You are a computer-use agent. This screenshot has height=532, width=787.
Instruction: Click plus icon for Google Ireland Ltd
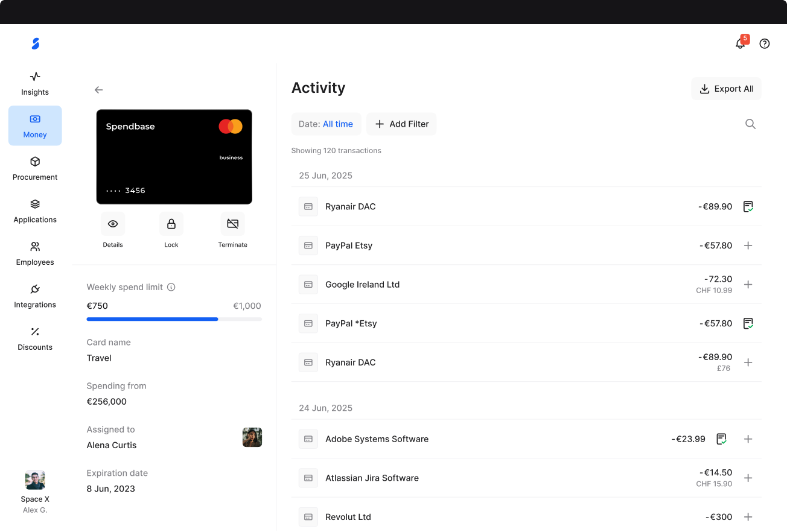pyautogui.click(x=748, y=284)
